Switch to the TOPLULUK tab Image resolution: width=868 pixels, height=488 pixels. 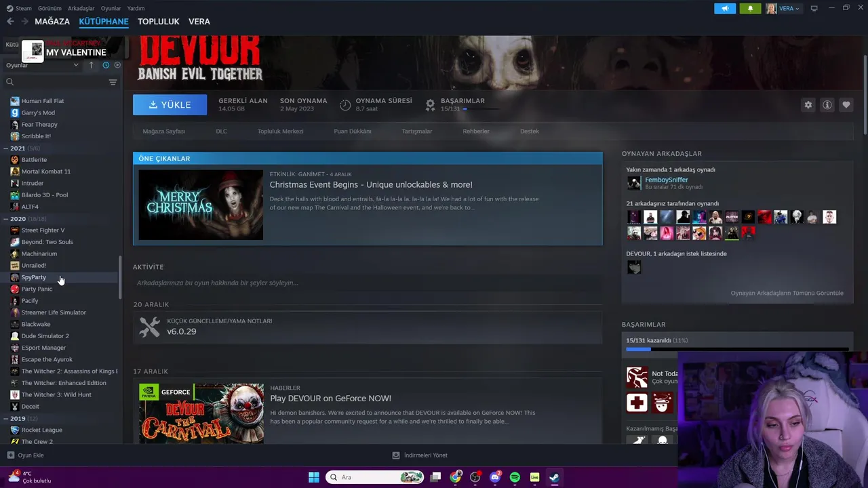(159, 22)
